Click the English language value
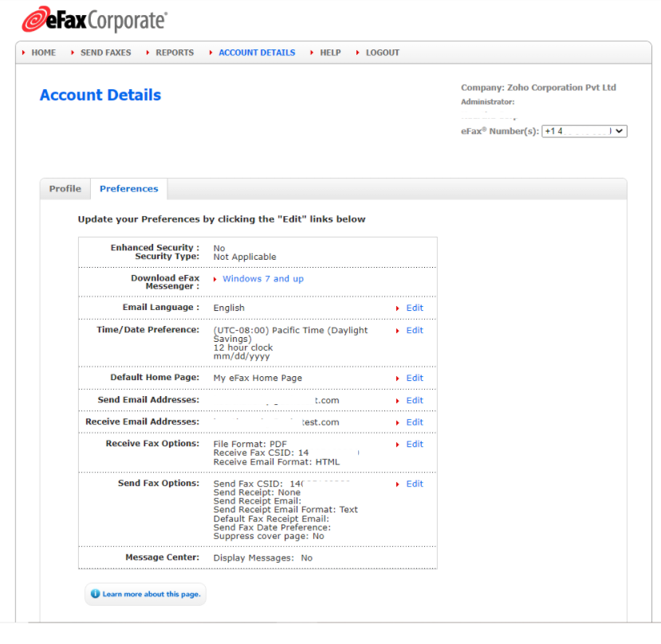The height and width of the screenshot is (644, 661). tap(229, 308)
